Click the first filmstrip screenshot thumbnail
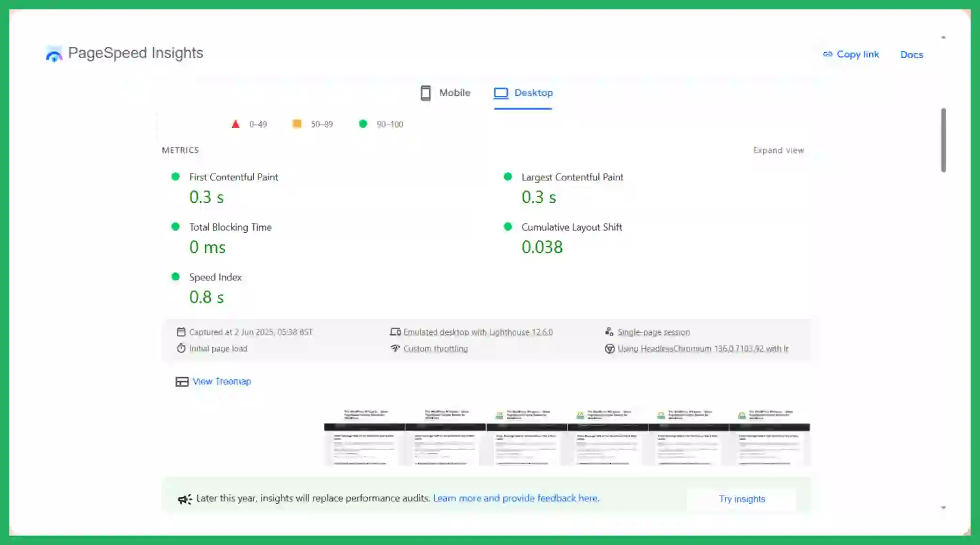Viewport: 980px width, 545px height. point(364,437)
